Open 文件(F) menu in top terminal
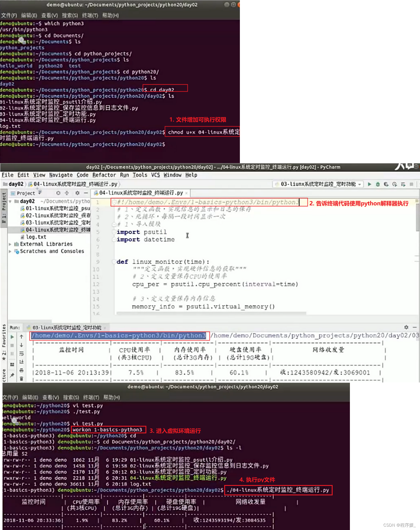This screenshot has height=530, width=420. tap(9, 15)
